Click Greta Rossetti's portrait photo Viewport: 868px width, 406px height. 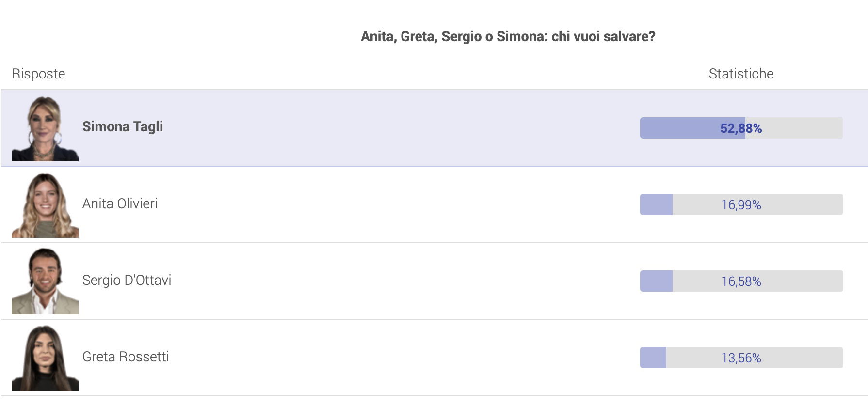[x=45, y=358]
